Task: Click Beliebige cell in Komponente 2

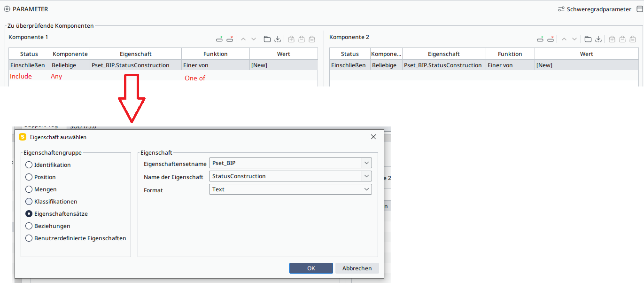Action: coord(386,65)
